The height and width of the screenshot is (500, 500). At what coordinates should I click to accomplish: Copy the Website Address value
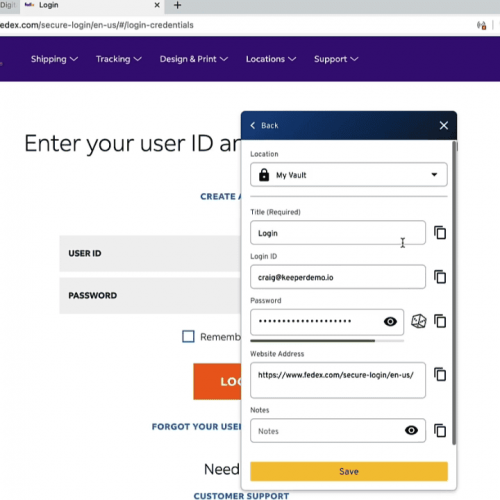tap(440, 374)
